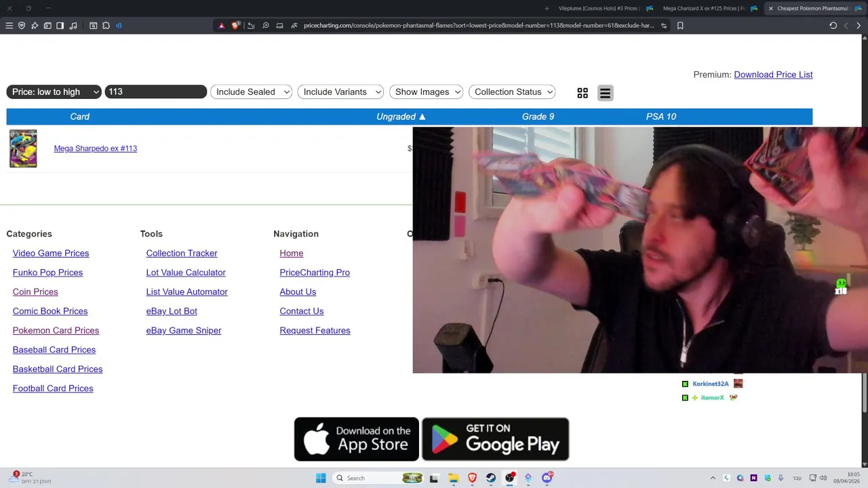
Task: Open Mega Sharpedo ex #113 link
Action: pyautogui.click(x=96, y=148)
